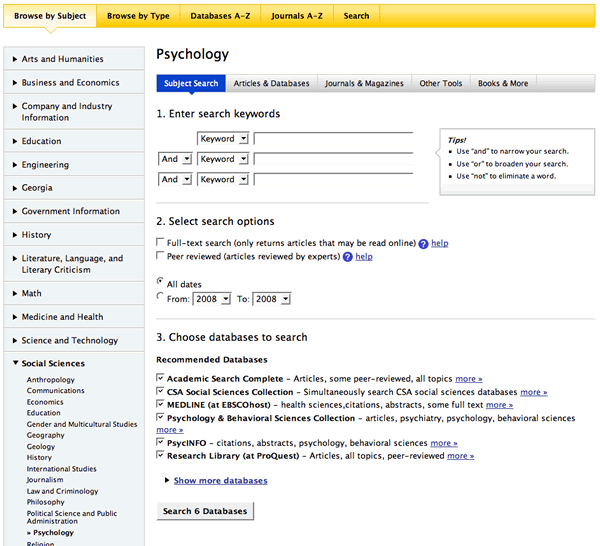Focus the first search keyword field
This screenshot has height=546, width=600.
click(x=333, y=139)
